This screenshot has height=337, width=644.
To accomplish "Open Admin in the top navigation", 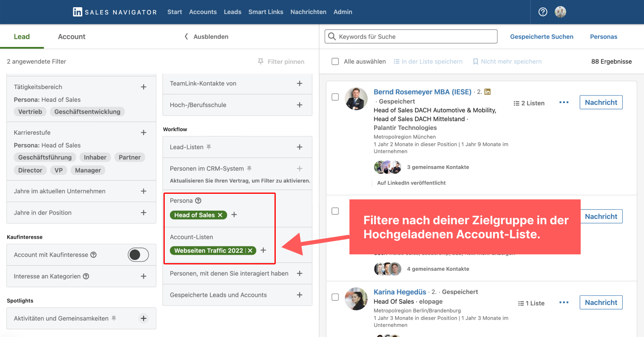I will coord(343,12).
